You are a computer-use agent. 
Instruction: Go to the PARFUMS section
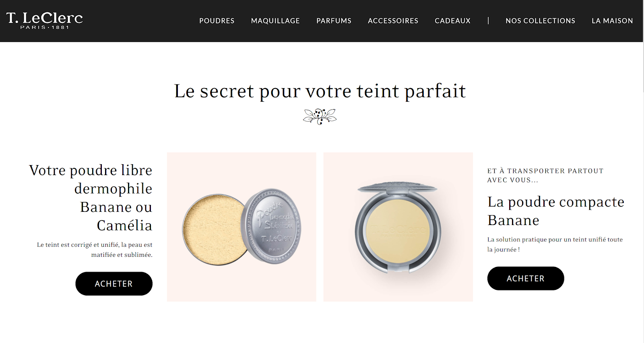pyautogui.click(x=334, y=21)
